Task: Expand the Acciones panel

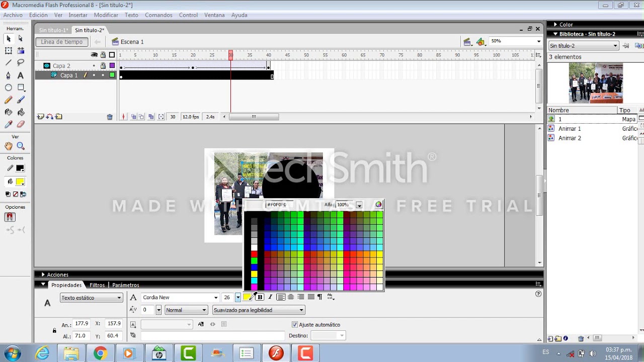Action: 43,275
